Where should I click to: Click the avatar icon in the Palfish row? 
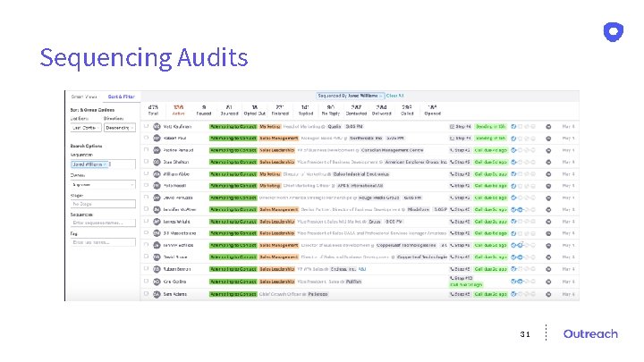157,282
